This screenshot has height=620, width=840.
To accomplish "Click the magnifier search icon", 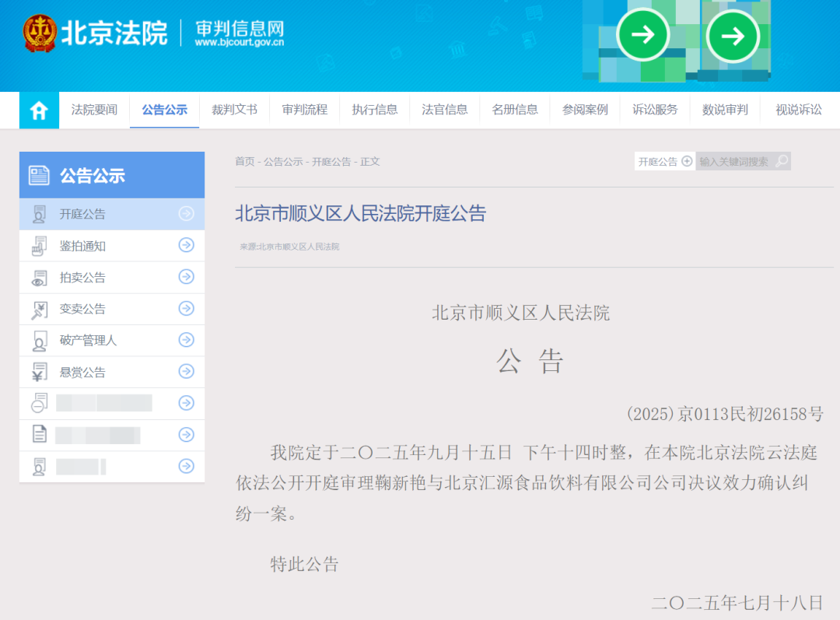I will pos(782,161).
